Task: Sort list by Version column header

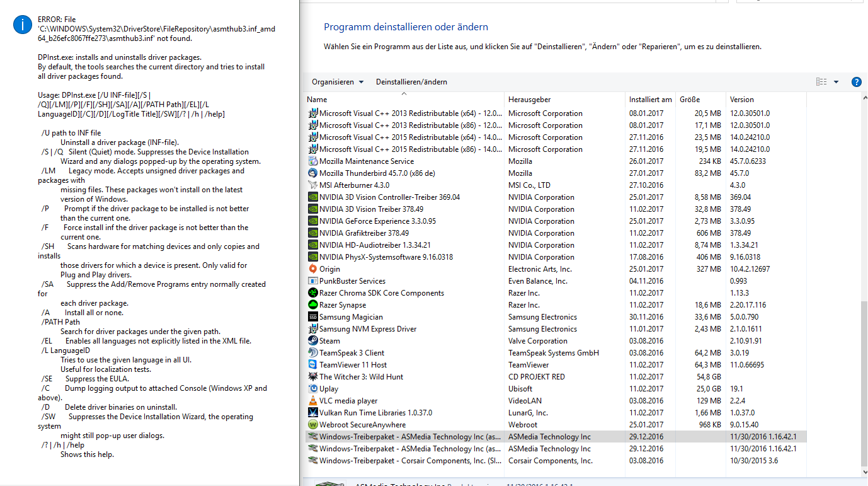Action: (x=766, y=100)
